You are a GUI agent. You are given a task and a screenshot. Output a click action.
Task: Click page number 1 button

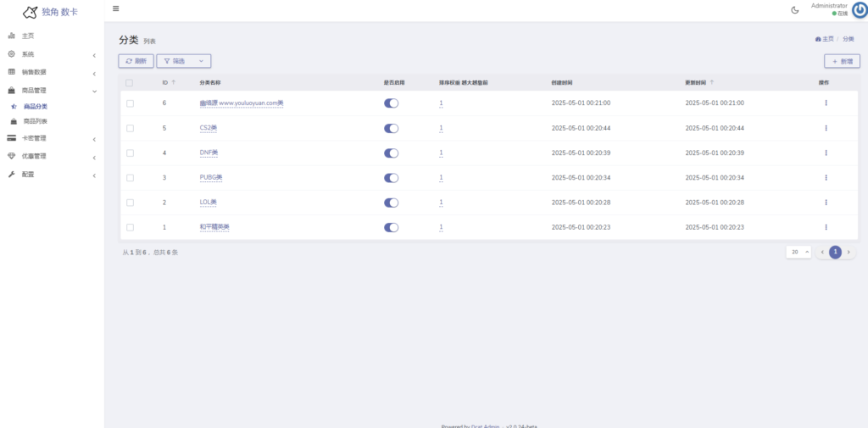(835, 253)
